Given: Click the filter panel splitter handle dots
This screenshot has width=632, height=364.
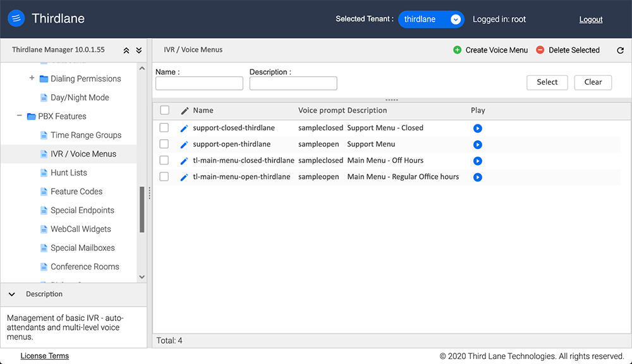Looking at the screenshot, I should (x=392, y=100).
